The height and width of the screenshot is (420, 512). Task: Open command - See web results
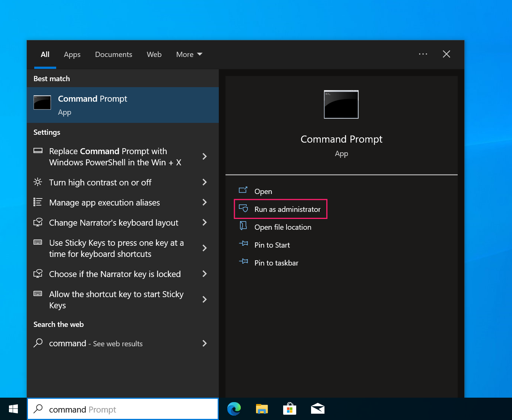click(x=123, y=343)
